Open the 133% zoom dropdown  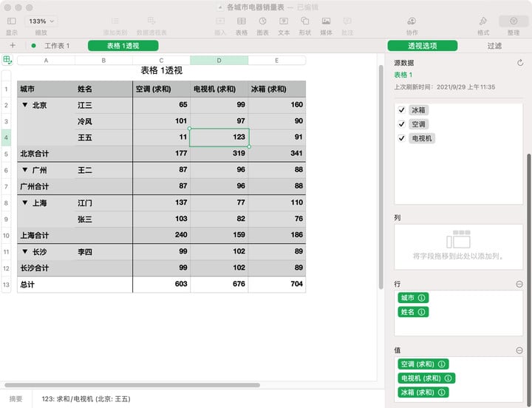tap(41, 21)
